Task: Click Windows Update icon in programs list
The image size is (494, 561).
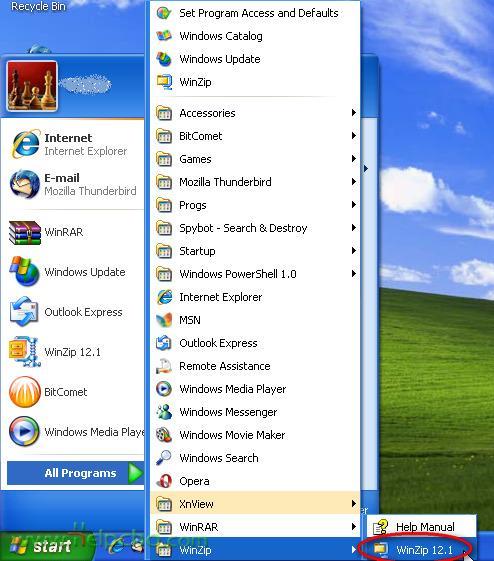Action: click(x=164, y=59)
